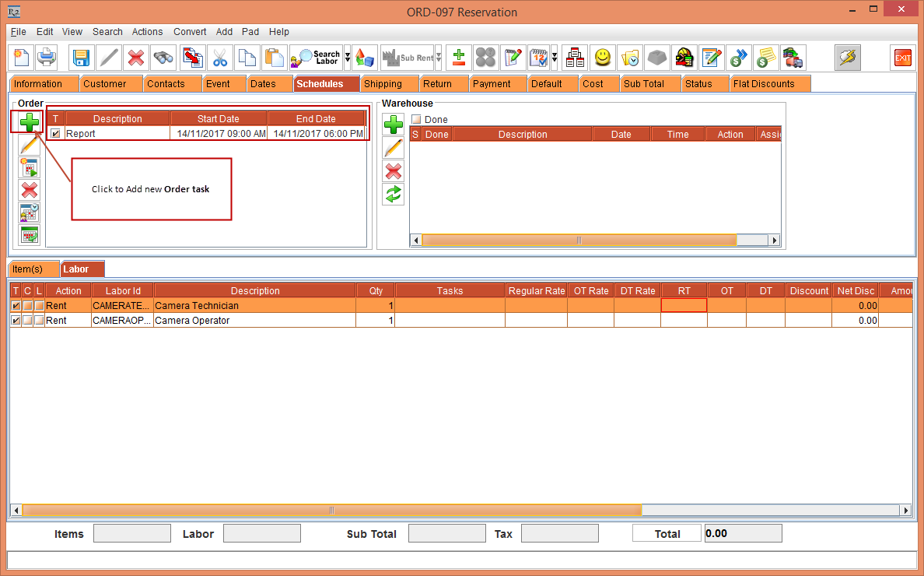Edit the Report task with the pencil icon
This screenshot has width=924, height=576.
coord(27,145)
